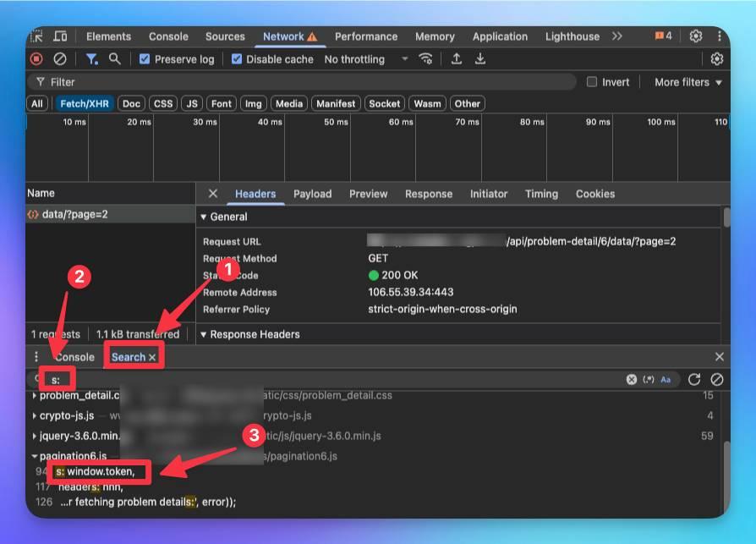The height and width of the screenshot is (544, 756).
Task: Select the CSS filter
Action: pyautogui.click(x=163, y=104)
